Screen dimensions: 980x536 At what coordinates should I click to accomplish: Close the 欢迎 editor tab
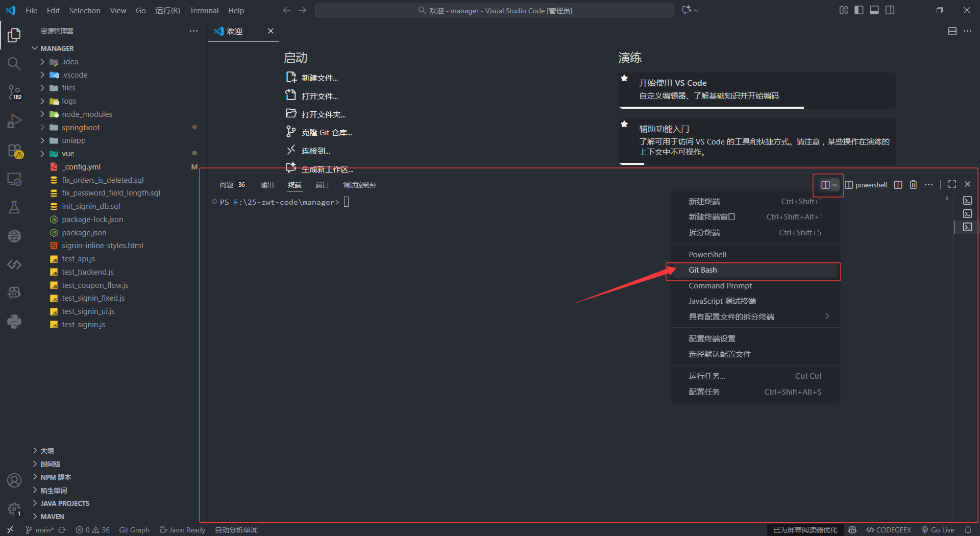pos(271,31)
